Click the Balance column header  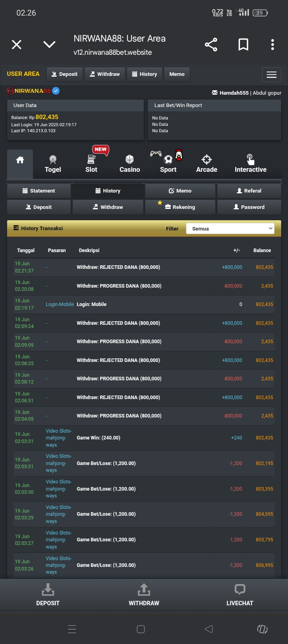tap(262, 250)
